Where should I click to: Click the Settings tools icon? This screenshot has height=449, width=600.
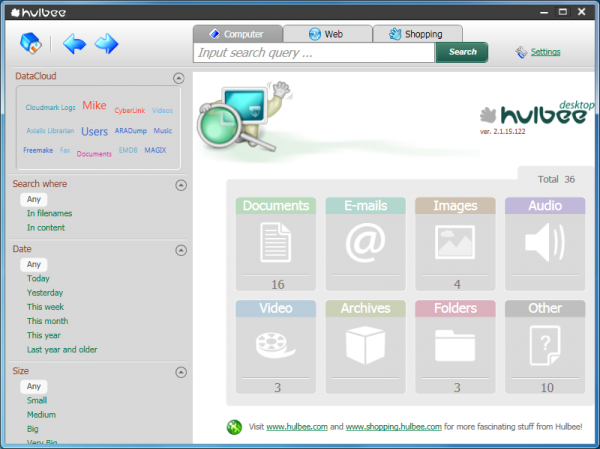click(521, 52)
